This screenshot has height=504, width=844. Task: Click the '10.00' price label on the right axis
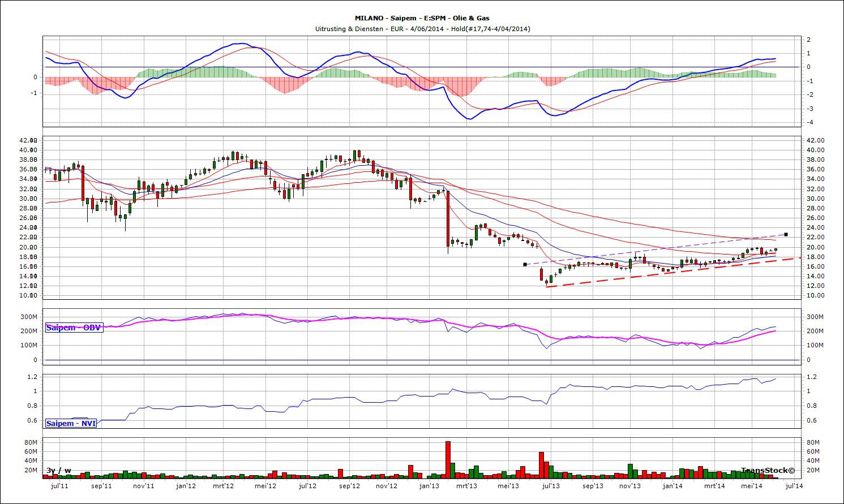tap(816, 295)
